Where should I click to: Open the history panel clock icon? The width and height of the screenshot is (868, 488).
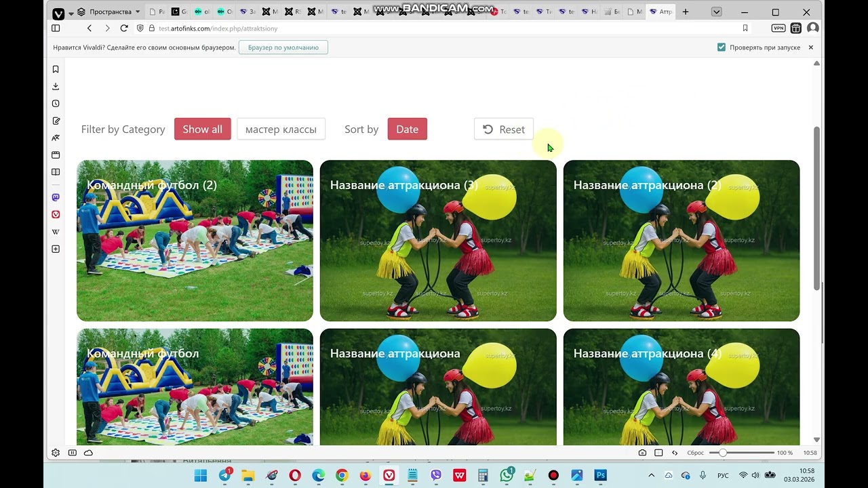(x=56, y=104)
